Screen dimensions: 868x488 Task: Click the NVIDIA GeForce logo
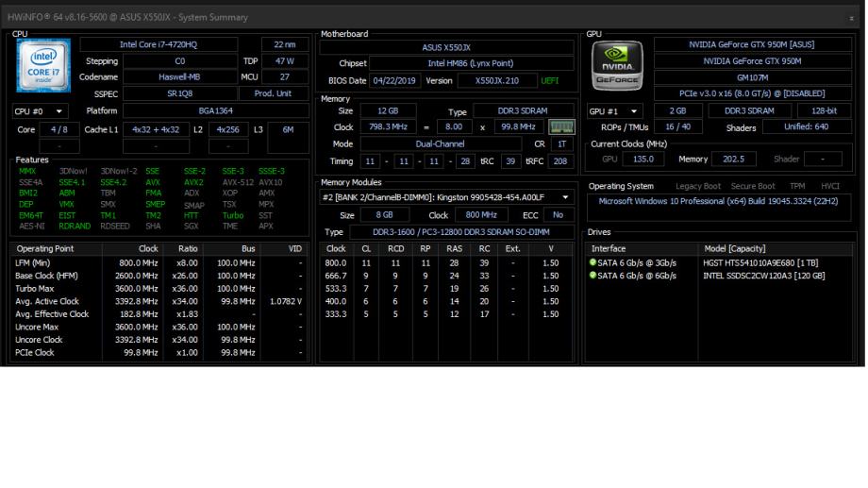point(617,65)
